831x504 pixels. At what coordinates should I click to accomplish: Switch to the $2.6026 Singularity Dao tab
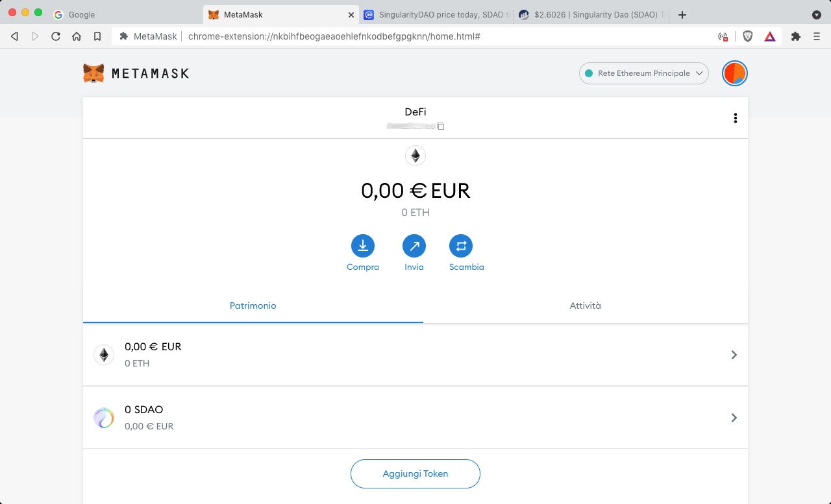pyautogui.click(x=591, y=14)
